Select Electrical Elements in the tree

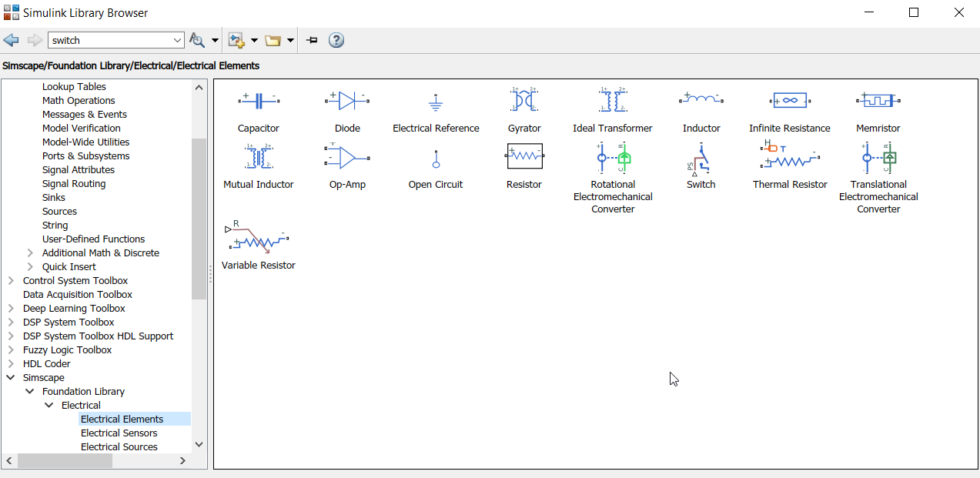pyautogui.click(x=122, y=419)
